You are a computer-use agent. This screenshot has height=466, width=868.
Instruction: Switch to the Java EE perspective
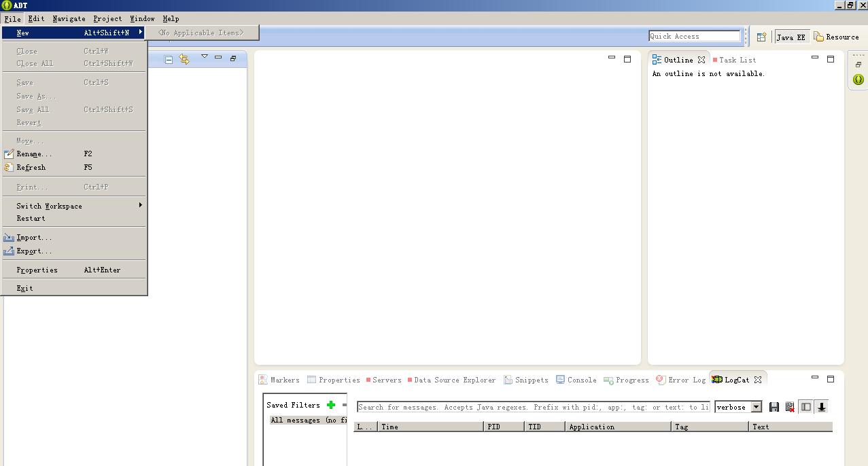click(792, 37)
